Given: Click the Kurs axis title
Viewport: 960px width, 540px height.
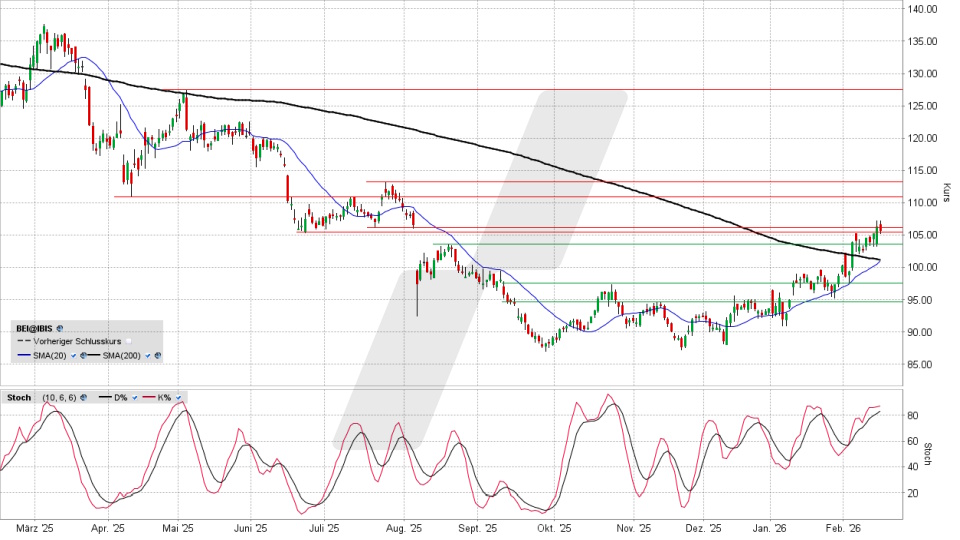Looking at the screenshot, I should [946, 190].
